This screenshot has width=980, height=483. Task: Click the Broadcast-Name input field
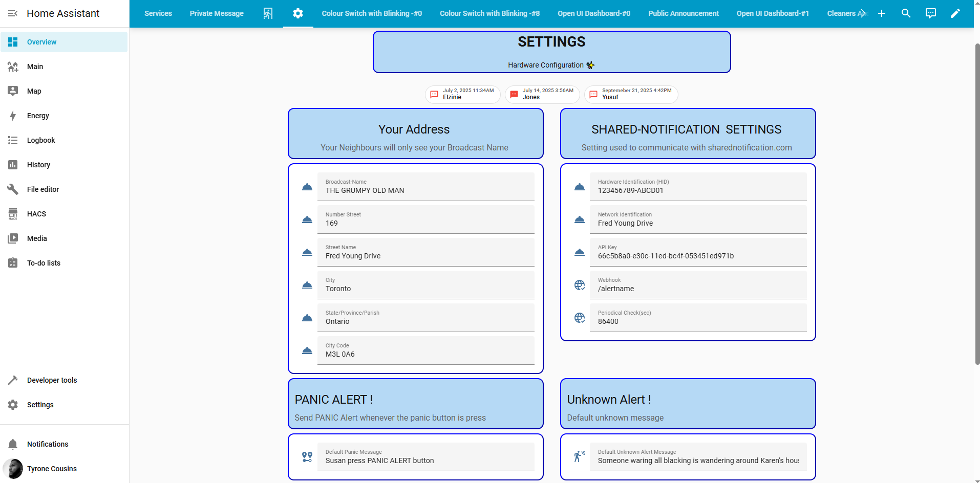tap(425, 187)
